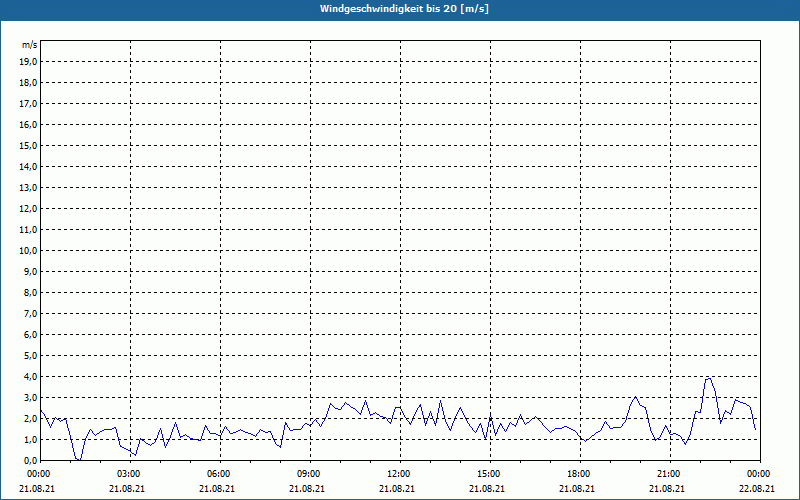Click the '16,0' y-axis value
This screenshot has width=800, height=500.
(28, 124)
